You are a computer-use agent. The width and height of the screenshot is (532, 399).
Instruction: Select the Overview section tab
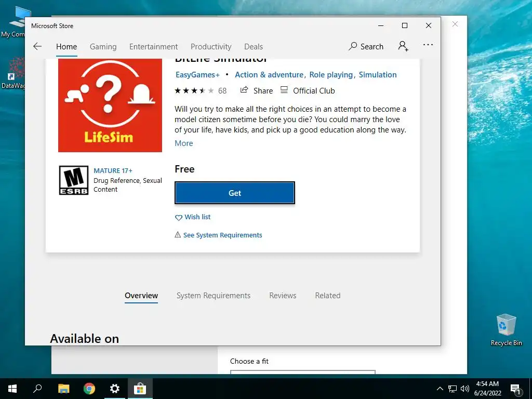[141, 296]
